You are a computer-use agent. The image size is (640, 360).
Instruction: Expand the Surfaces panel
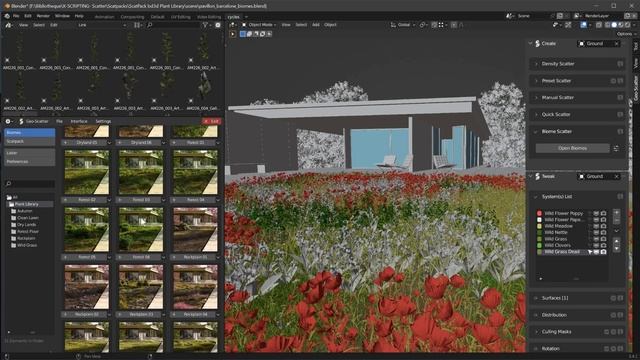tap(536, 298)
